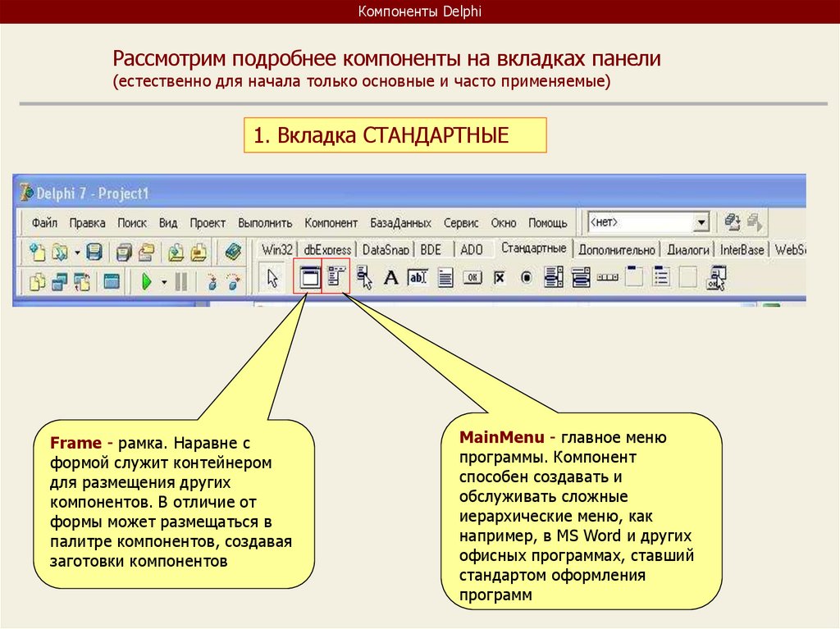Viewport: 840px width, 629px height.
Task: Open the Файл menu
Action: click(x=44, y=222)
